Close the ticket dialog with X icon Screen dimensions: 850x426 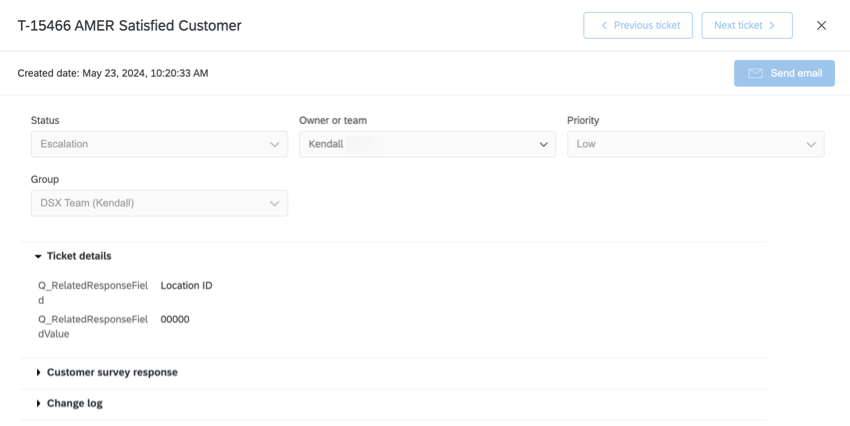[x=821, y=26]
